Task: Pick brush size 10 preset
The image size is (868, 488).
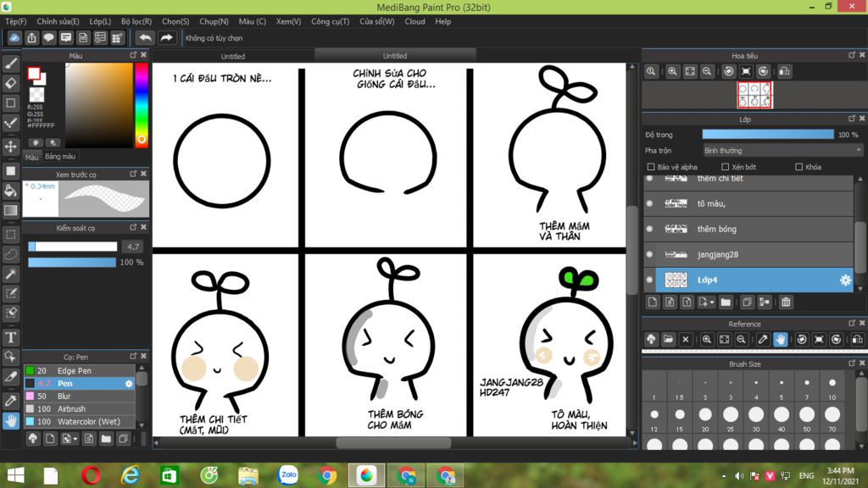Action: 832,388
